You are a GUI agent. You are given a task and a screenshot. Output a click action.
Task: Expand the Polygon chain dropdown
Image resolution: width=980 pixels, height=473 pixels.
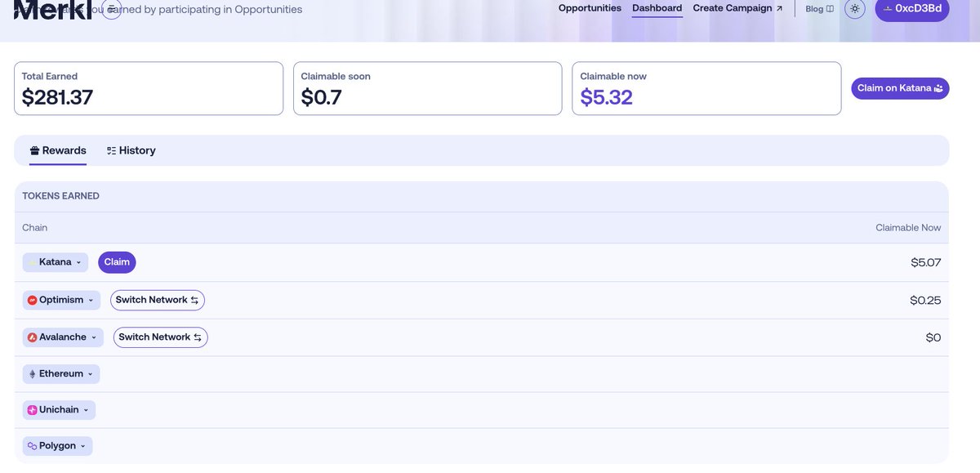point(57,446)
